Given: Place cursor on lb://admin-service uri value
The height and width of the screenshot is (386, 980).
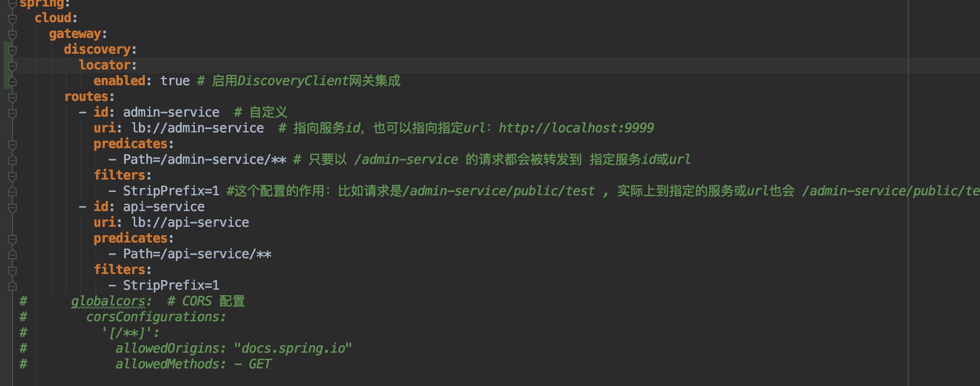Looking at the screenshot, I should click(198, 128).
